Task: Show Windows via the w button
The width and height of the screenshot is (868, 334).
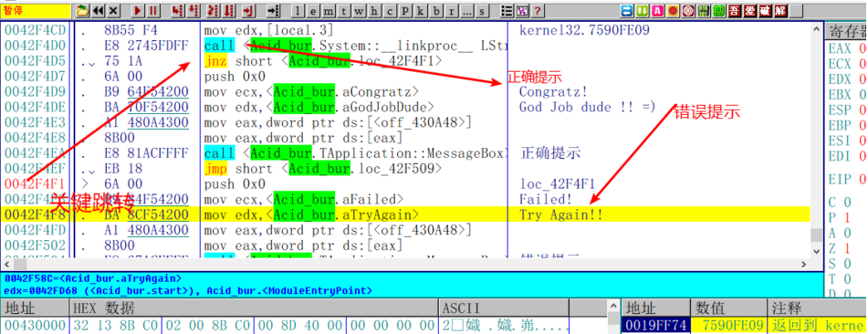Action: click(359, 11)
